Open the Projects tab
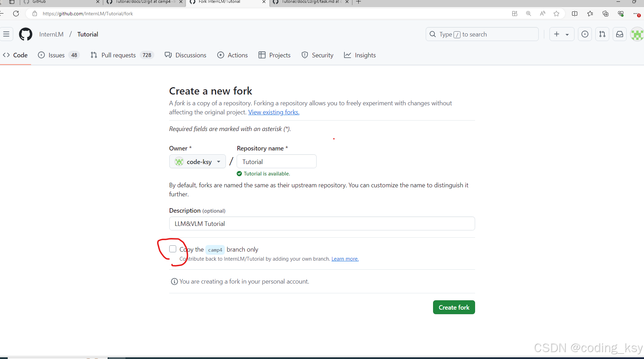The width and height of the screenshot is (644, 359). [x=275, y=55]
